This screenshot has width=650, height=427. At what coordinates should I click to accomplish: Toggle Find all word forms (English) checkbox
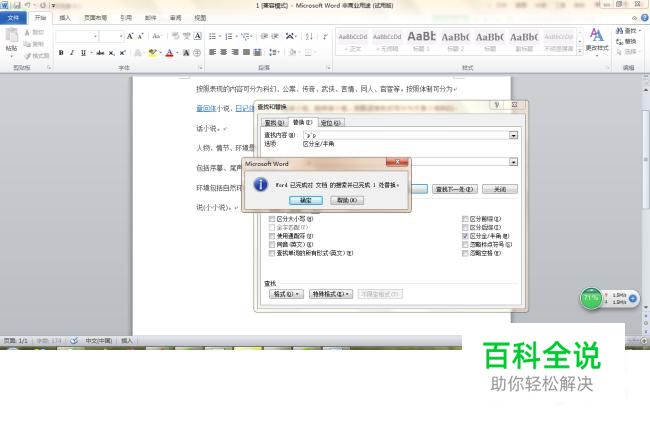pyautogui.click(x=272, y=253)
